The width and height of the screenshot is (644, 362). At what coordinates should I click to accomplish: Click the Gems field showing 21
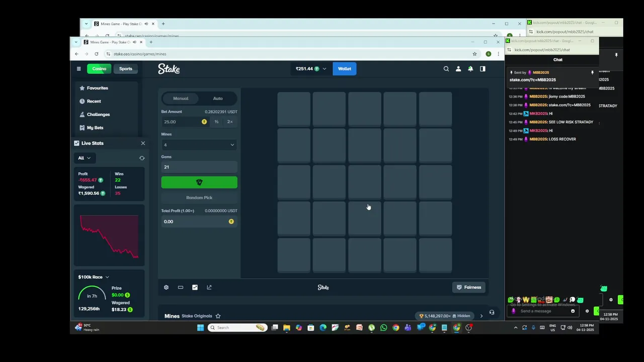pos(199,167)
